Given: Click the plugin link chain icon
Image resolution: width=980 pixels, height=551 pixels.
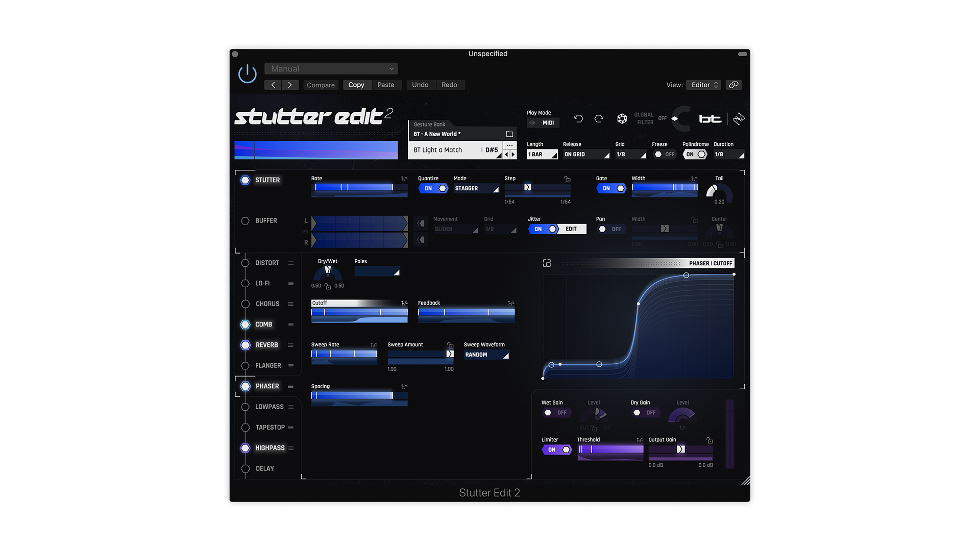Looking at the screenshot, I should coord(733,85).
